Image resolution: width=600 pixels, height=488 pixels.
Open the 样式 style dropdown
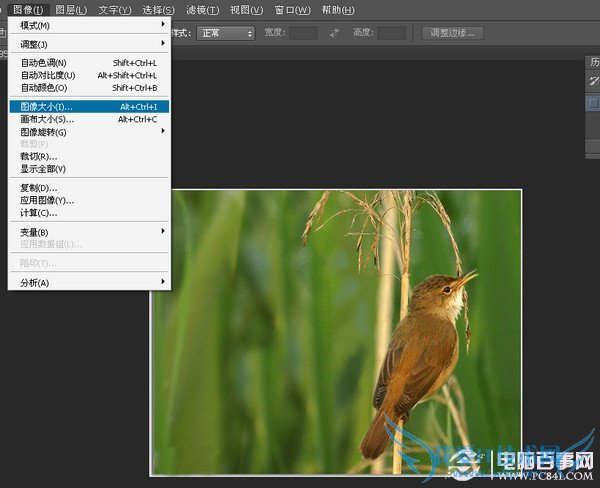[x=225, y=33]
